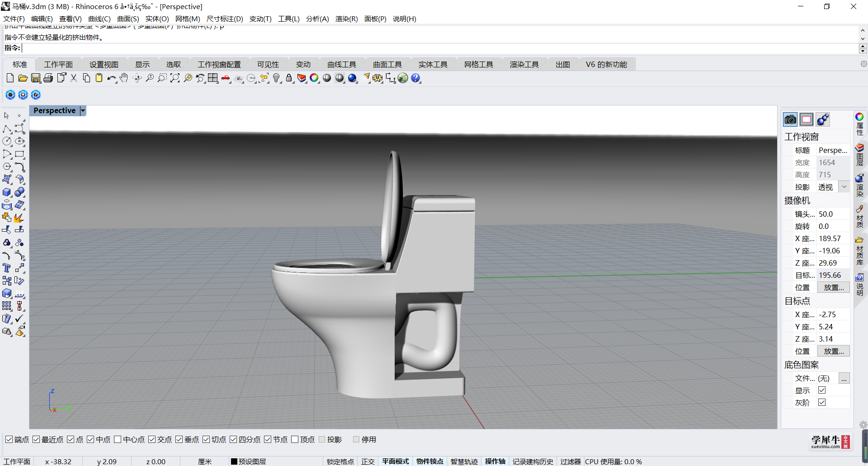This screenshot has width=868, height=466.
Task: Browse wallpaper file with ... button
Action: pyautogui.click(x=844, y=378)
